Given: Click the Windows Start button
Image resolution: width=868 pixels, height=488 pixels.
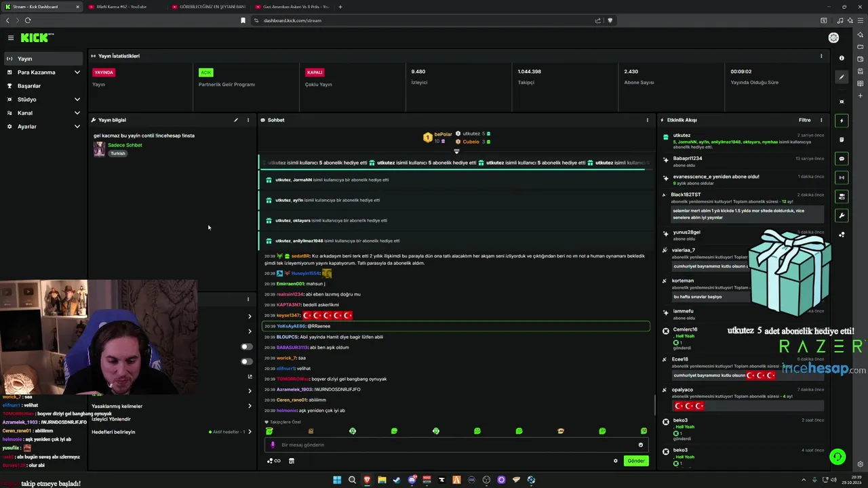Looking at the screenshot, I should pos(337,480).
